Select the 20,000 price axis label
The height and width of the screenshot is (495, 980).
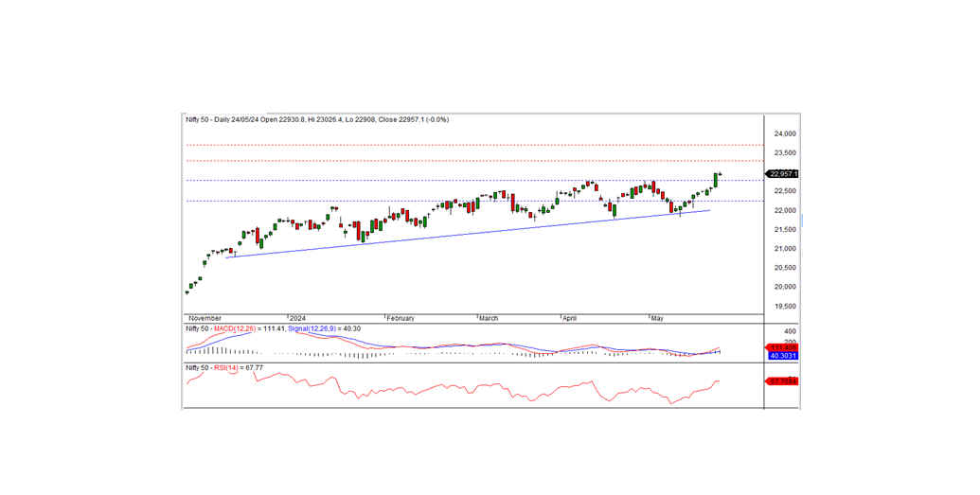point(784,288)
